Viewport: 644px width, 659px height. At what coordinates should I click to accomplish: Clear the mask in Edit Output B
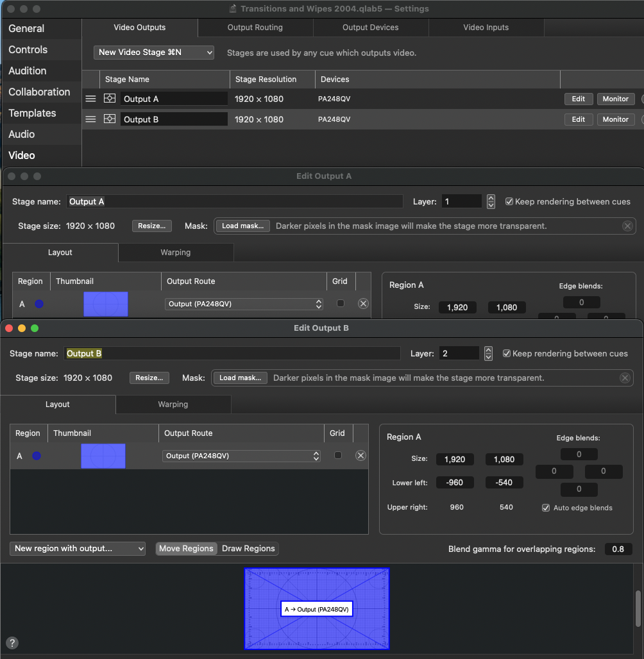[x=625, y=378]
